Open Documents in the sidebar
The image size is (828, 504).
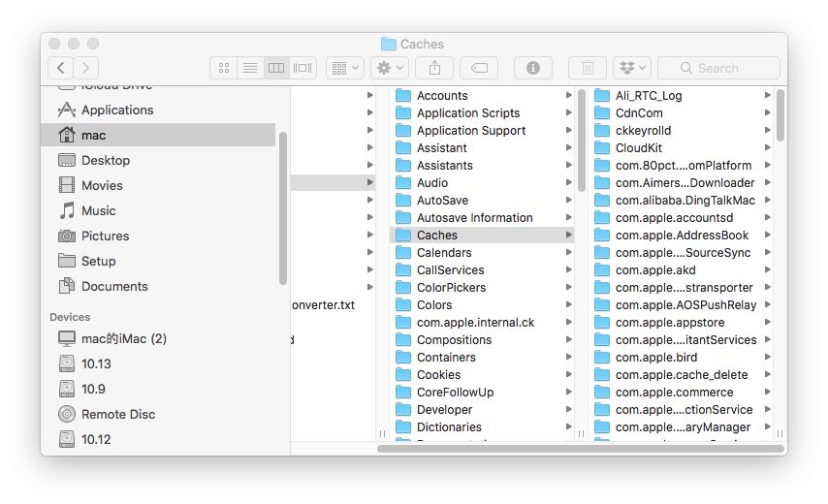tap(158, 287)
